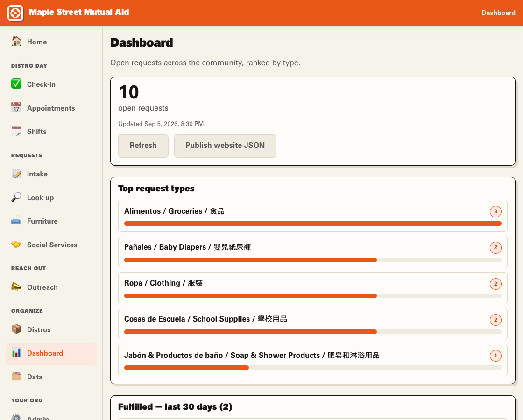Click the Ropa / Clothing progress bar
523x420 pixels.
(312, 296)
